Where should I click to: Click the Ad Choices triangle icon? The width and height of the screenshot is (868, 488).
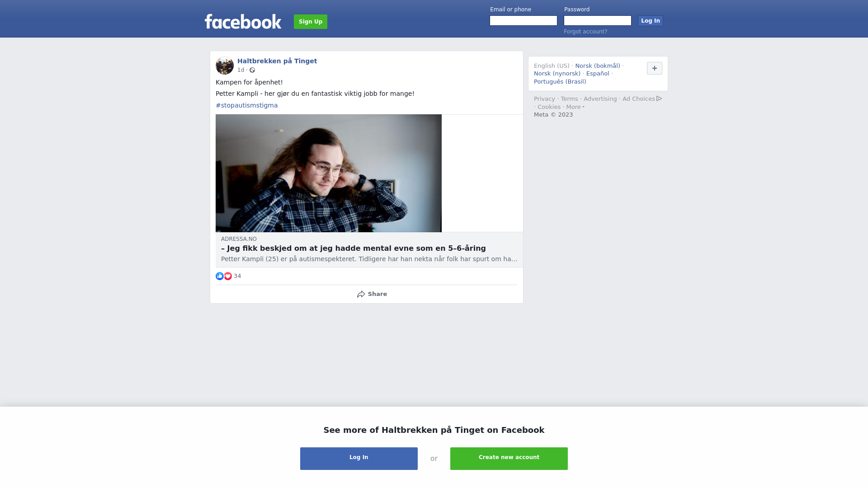click(659, 99)
